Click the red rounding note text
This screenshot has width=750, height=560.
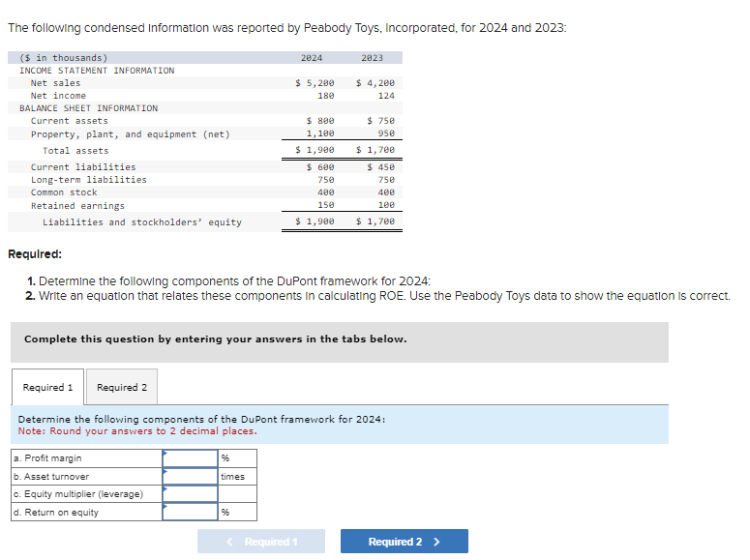click(137, 431)
